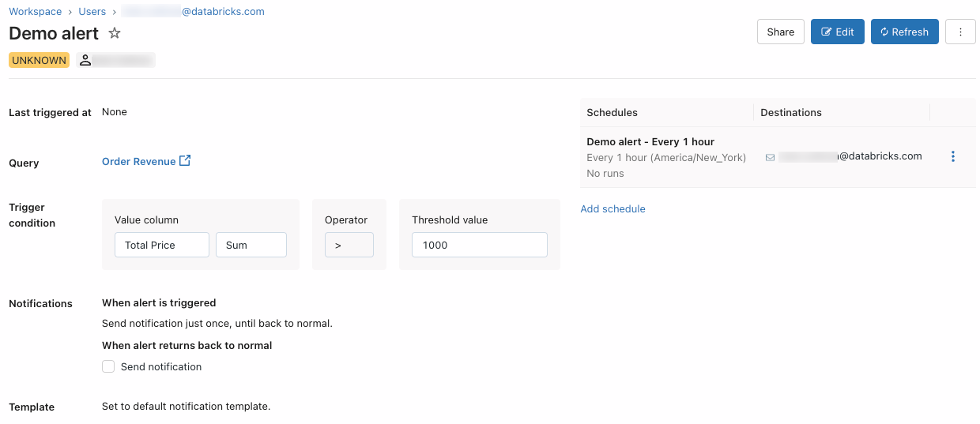Click the Edit alert button
The width and height of the screenshot is (980, 424).
tap(837, 32)
